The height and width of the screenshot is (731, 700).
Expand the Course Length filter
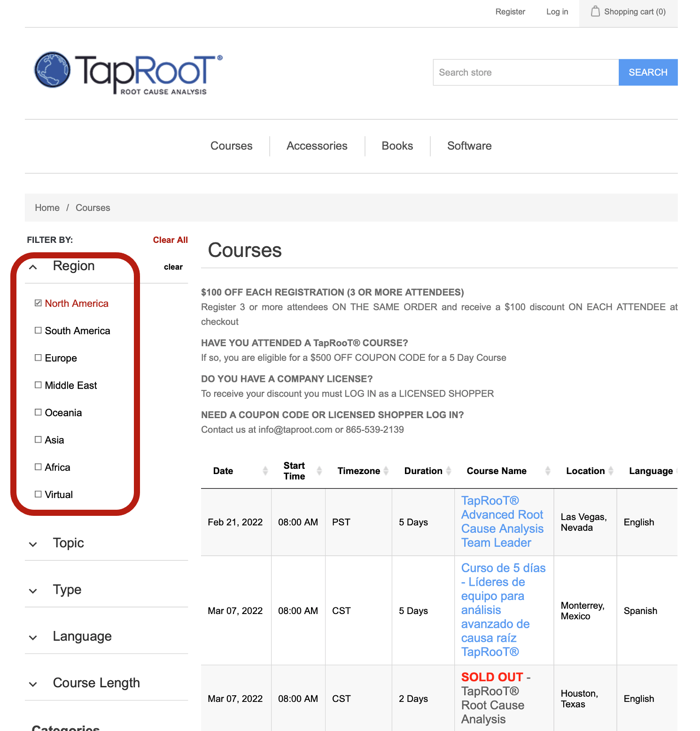coord(33,684)
